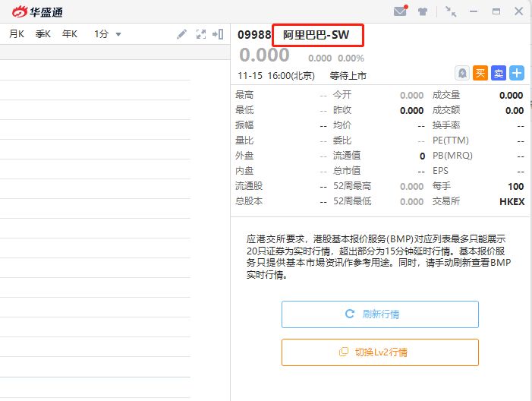532x401 pixels.
Task: Click the 每手 value 100
Action: tap(516, 186)
